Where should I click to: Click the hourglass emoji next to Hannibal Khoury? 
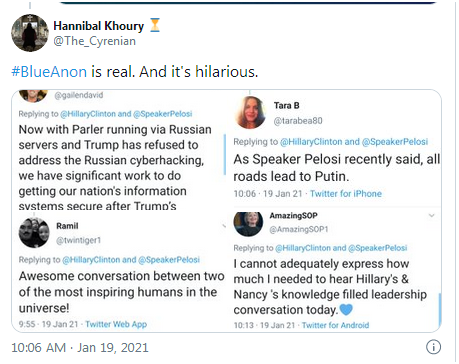[x=155, y=25]
